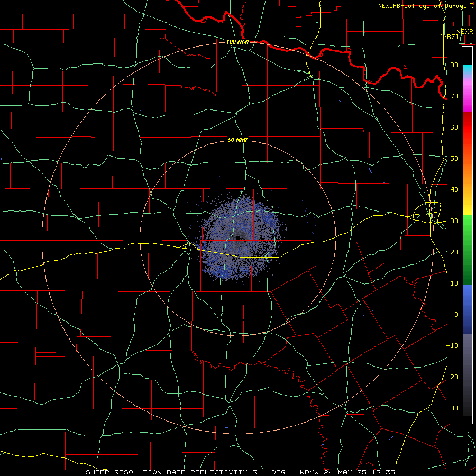Click the -10 value on dBZ scale
This screenshot has height=476, width=476.
pyautogui.click(x=452, y=345)
